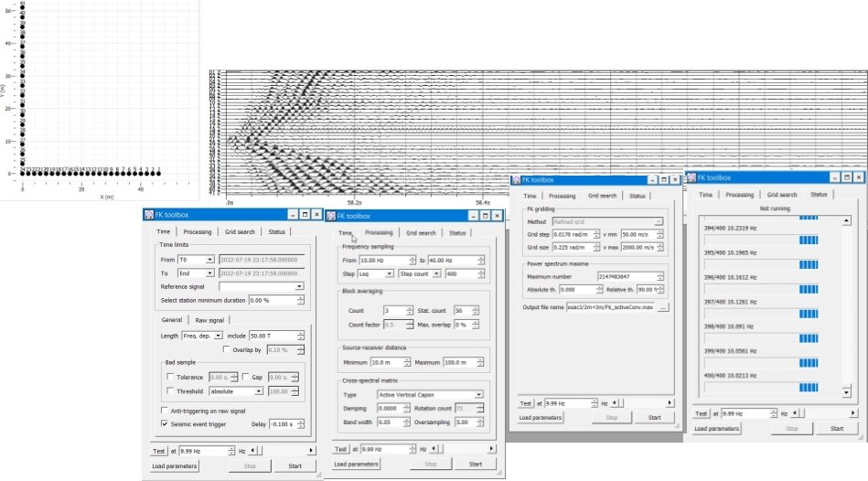
Task: Check the Gap bad sample checkbox
Action: pos(245,377)
